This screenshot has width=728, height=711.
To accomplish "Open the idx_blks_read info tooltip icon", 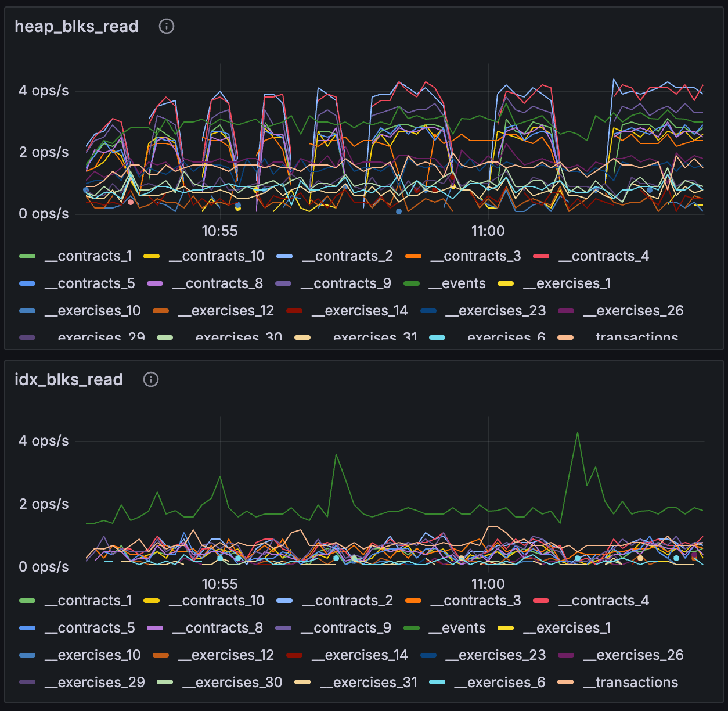I will [150, 379].
